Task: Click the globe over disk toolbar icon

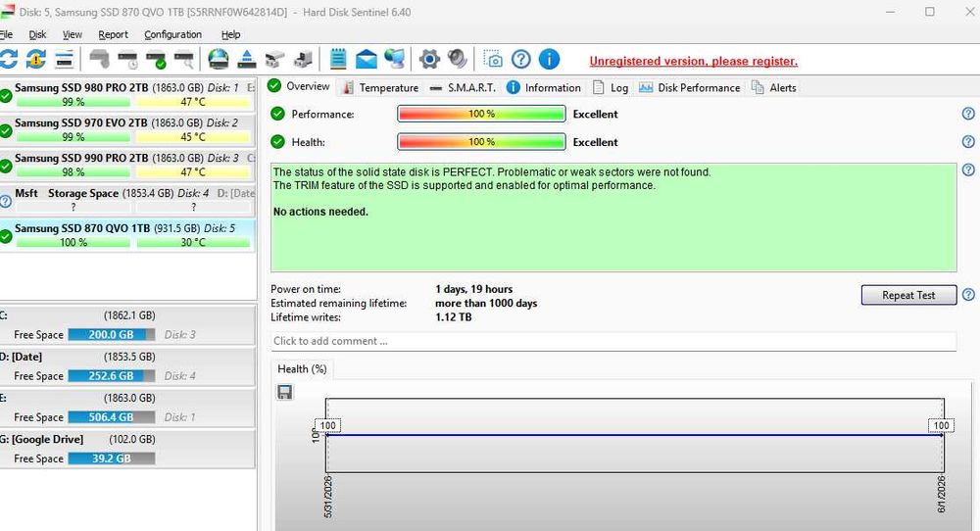Action: (x=219, y=60)
